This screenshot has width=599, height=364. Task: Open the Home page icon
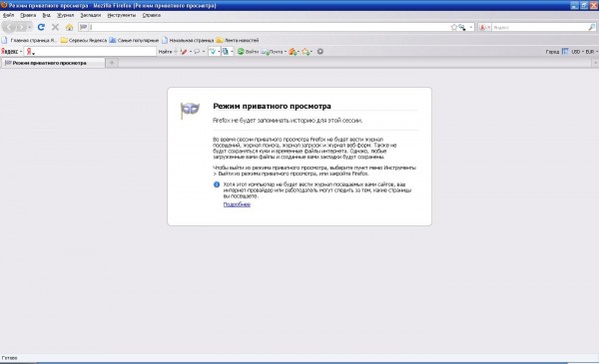click(x=69, y=27)
